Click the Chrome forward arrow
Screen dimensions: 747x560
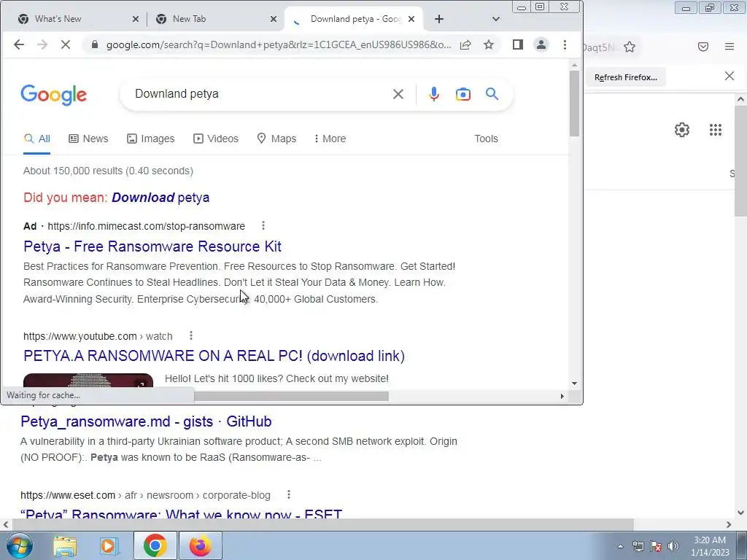tap(42, 44)
